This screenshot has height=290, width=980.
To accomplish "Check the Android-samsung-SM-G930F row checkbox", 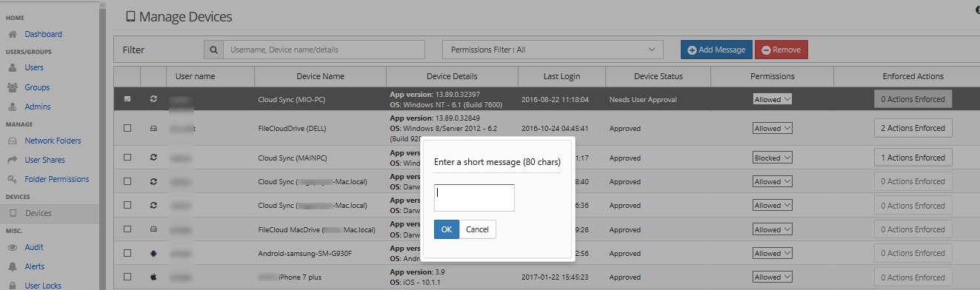I will coord(127,253).
